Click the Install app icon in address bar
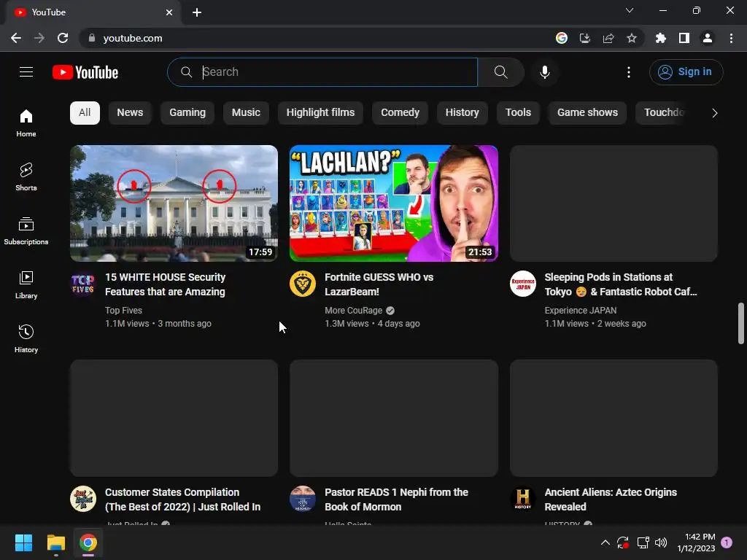 pos(584,38)
